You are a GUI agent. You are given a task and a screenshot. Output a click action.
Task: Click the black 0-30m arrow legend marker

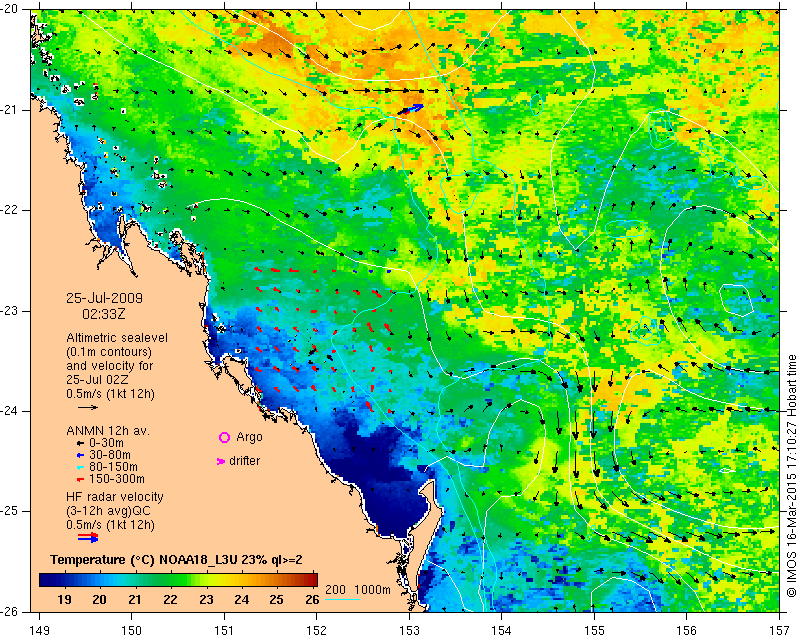tap(80, 443)
